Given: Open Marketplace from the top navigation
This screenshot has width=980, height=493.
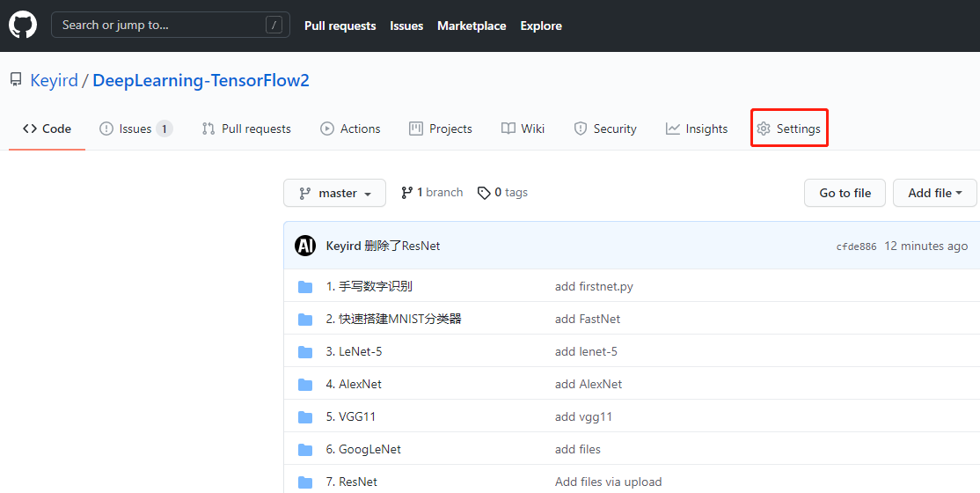Looking at the screenshot, I should 472,26.
